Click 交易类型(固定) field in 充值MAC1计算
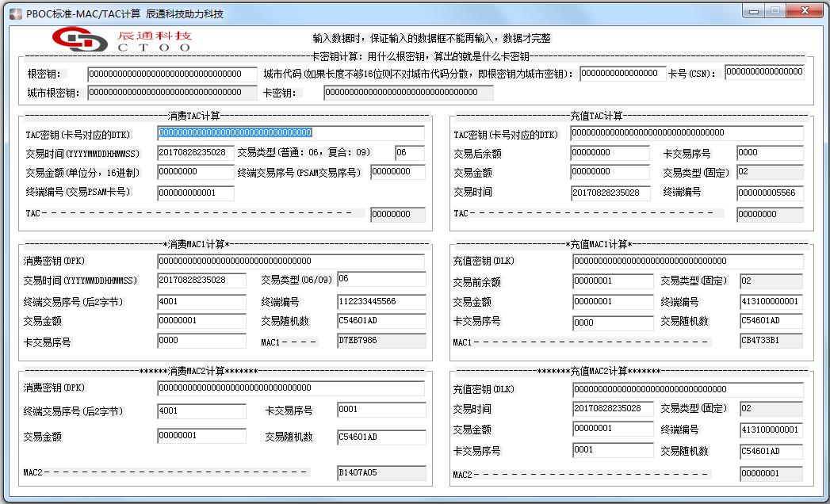The image size is (830, 504). pos(771,281)
